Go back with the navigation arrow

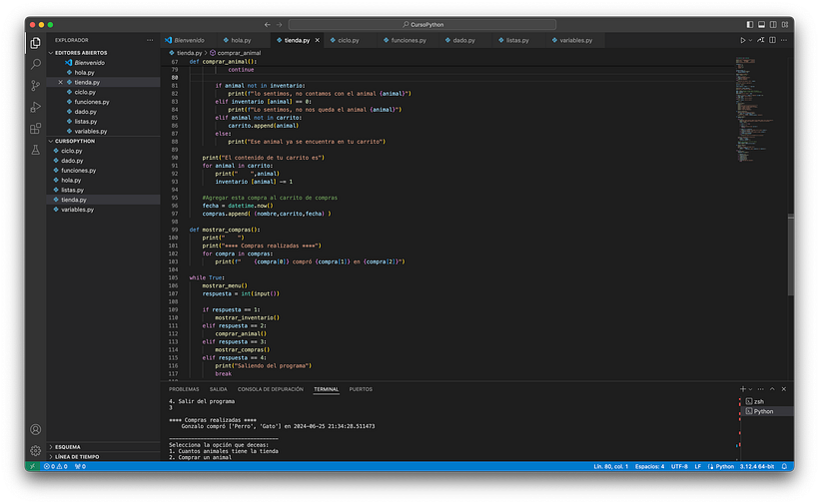[268, 25]
